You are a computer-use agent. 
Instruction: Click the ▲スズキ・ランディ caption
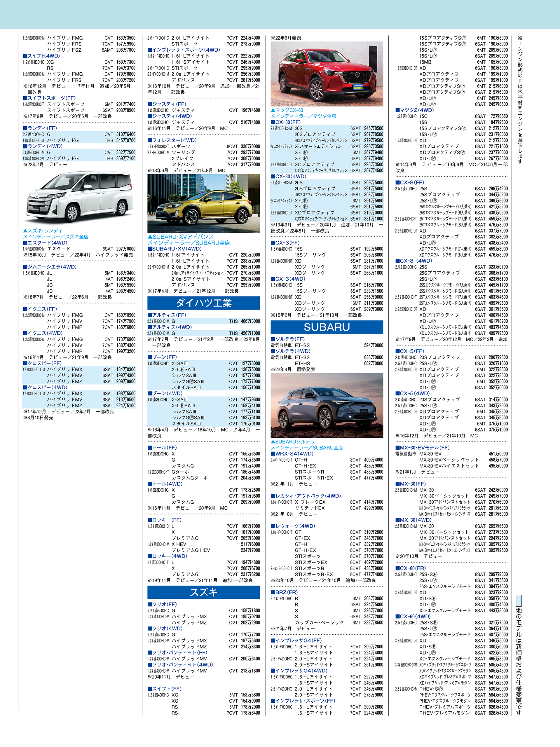point(43,231)
